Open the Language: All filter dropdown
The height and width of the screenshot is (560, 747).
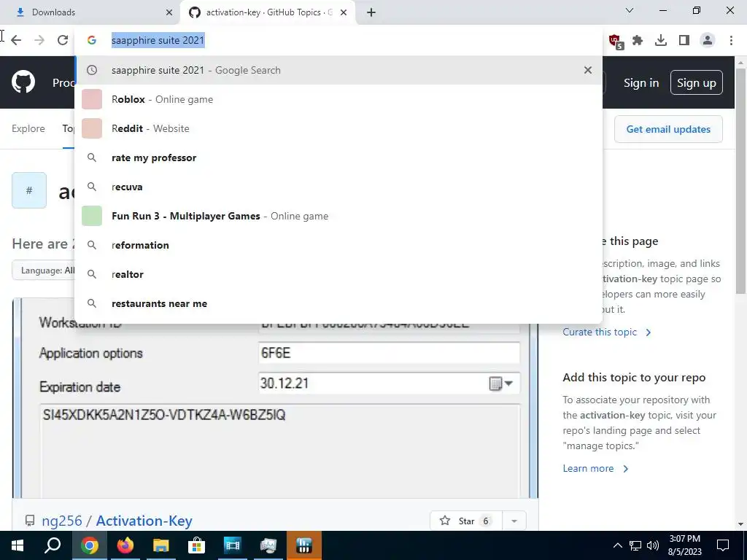point(44,270)
